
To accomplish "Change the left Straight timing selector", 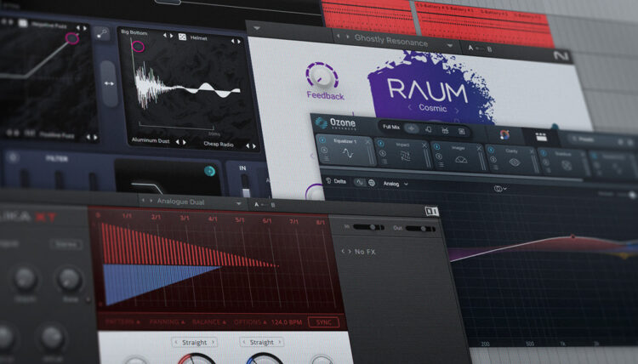I will (x=194, y=343).
